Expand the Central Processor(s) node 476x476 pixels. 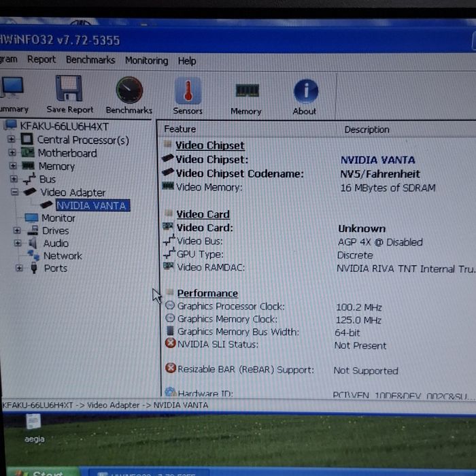coord(12,139)
